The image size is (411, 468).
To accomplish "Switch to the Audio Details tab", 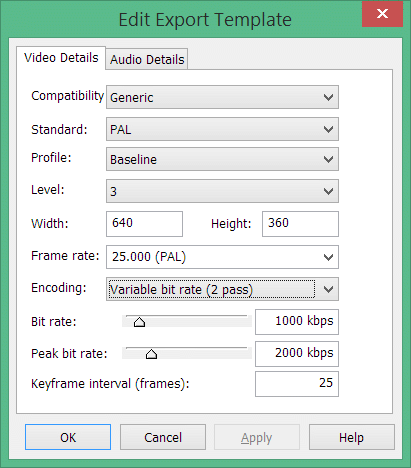I will (147, 59).
